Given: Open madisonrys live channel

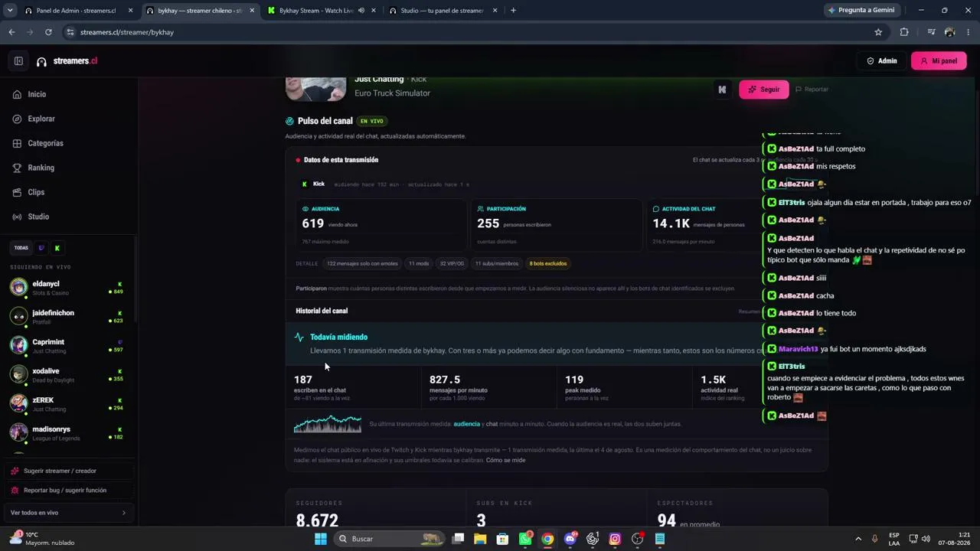Looking at the screenshot, I should pyautogui.click(x=67, y=433).
